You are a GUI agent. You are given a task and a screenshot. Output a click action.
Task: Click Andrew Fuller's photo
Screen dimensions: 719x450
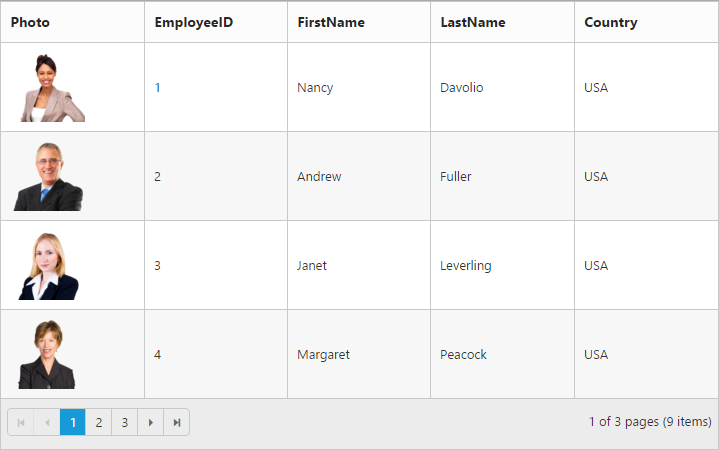49,177
